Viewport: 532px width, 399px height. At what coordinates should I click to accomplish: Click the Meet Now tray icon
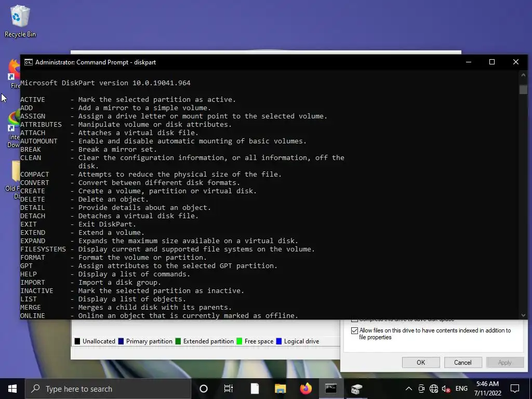421,389
